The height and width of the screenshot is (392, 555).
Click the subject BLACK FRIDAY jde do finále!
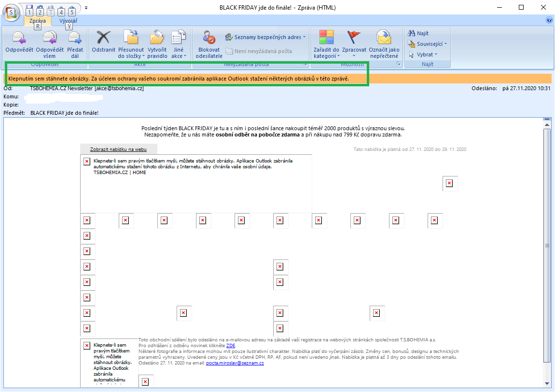[x=64, y=113]
